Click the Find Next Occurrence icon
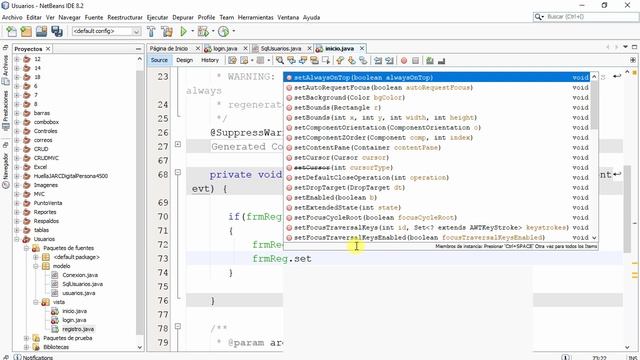This screenshot has height=360, width=640. (303, 60)
